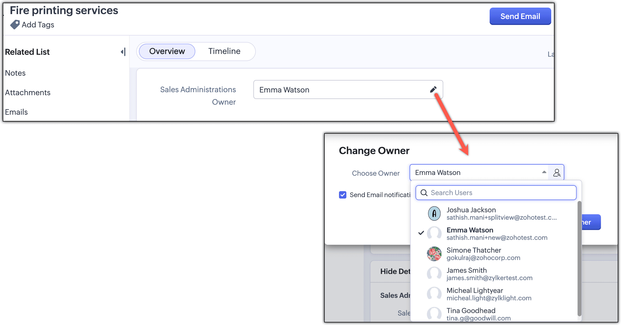The height and width of the screenshot is (333, 644).
Task: Click the pencil edit icon beside Emma Watson
Action: point(433,89)
